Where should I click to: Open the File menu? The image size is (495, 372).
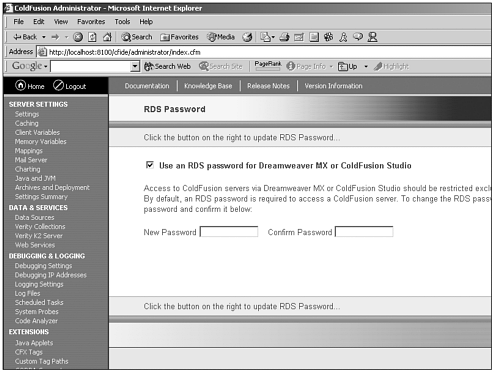(x=18, y=22)
